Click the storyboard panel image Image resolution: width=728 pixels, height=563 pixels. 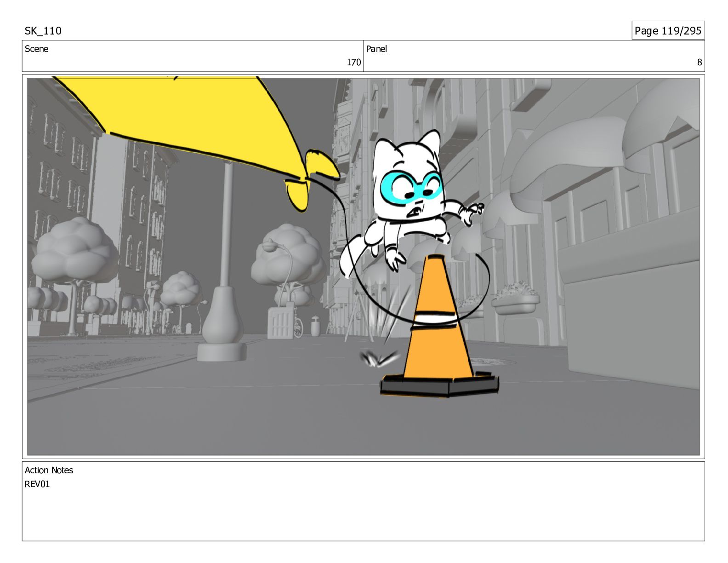(x=363, y=266)
